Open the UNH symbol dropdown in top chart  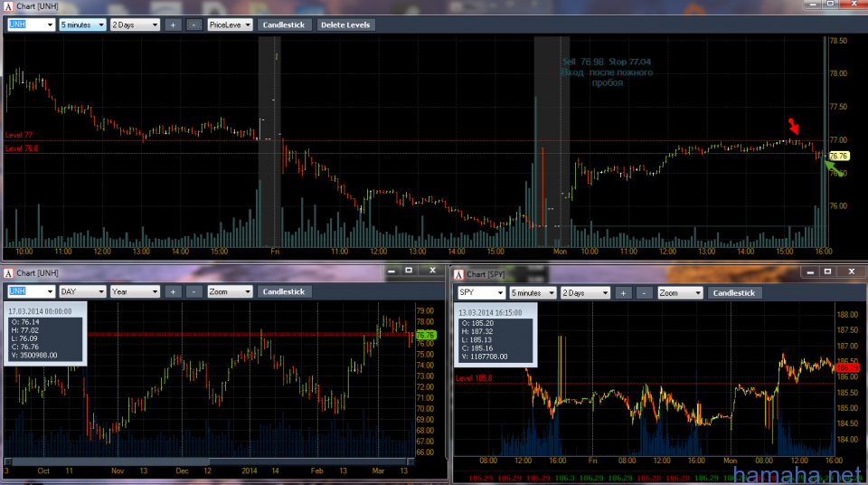tap(31, 25)
